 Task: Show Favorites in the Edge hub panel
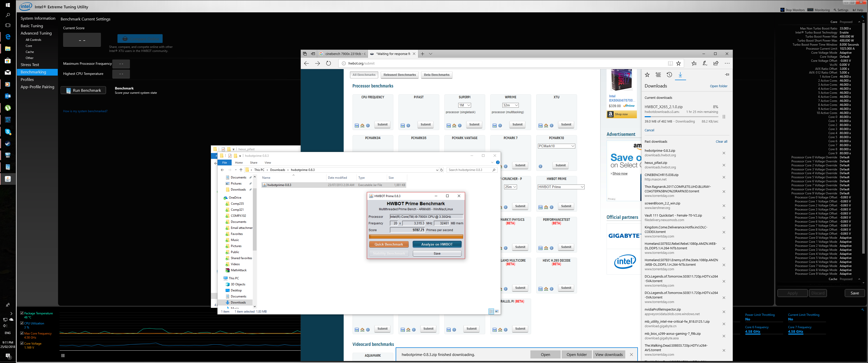[647, 75]
